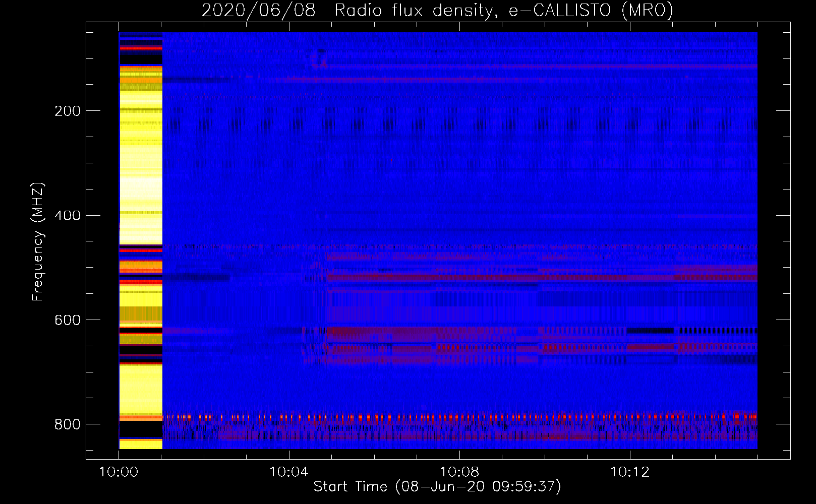Click the 'Start Time (08-Jun-20 09:59:37)' label
The height and width of the screenshot is (504, 816).
(437, 487)
